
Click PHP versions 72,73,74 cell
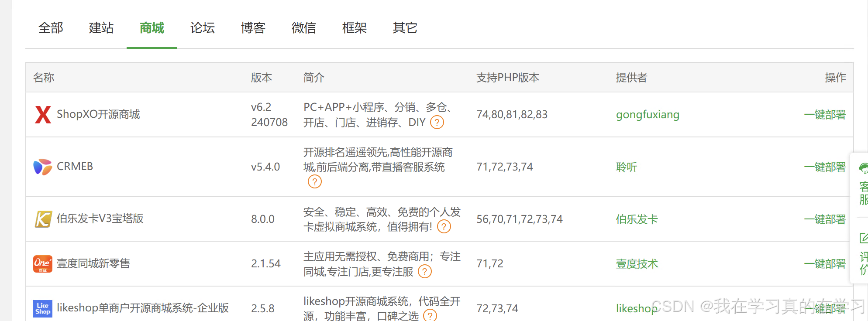tap(497, 309)
